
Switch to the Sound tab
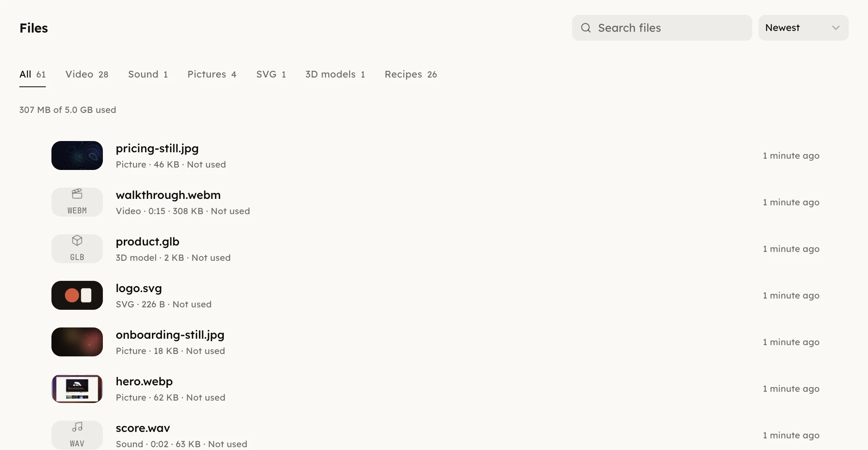tap(148, 74)
